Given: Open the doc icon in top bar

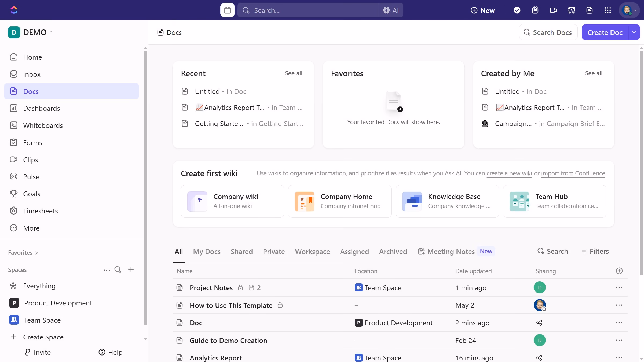Looking at the screenshot, I should pyautogui.click(x=590, y=10).
